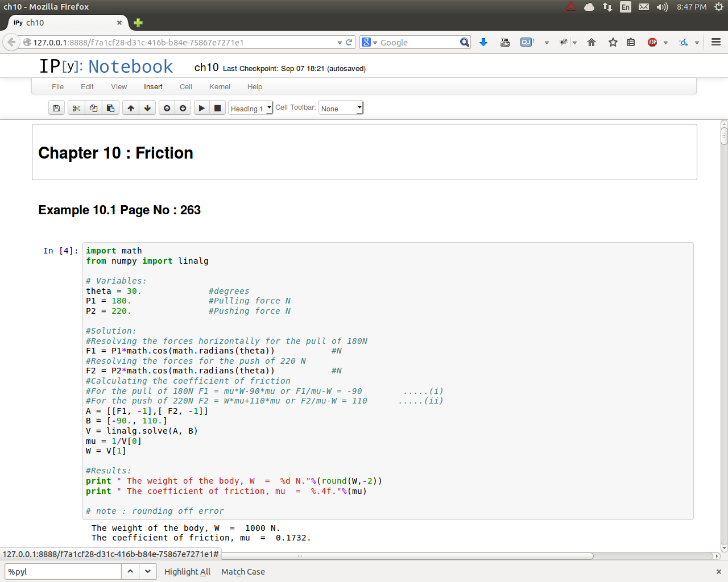Toggle Match Case in the find bar
Image resolution: width=728 pixels, height=582 pixels.
click(x=243, y=572)
